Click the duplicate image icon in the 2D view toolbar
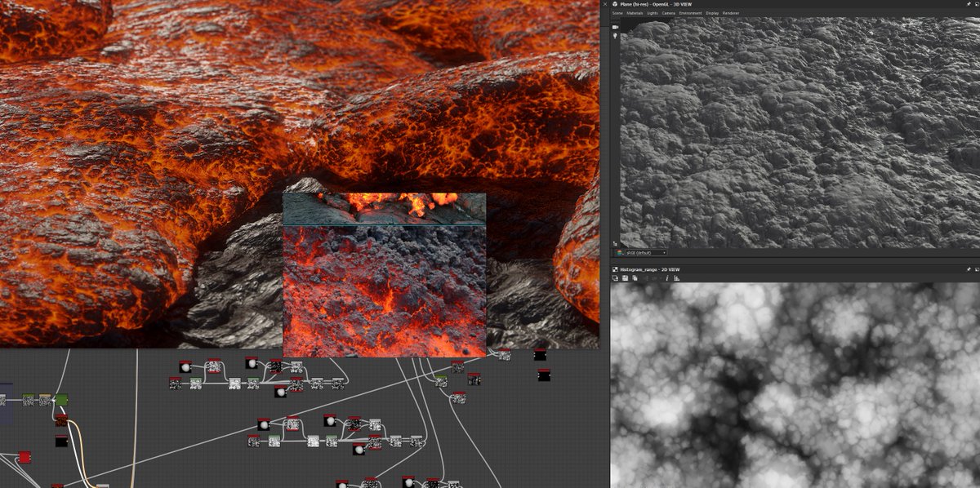980x488 pixels. pyautogui.click(x=635, y=278)
